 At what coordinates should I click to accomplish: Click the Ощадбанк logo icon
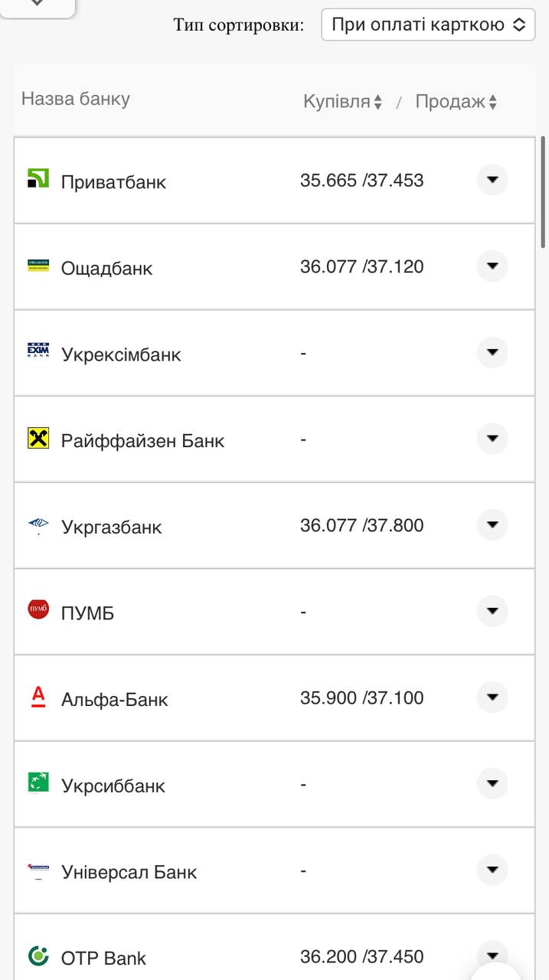(38, 265)
